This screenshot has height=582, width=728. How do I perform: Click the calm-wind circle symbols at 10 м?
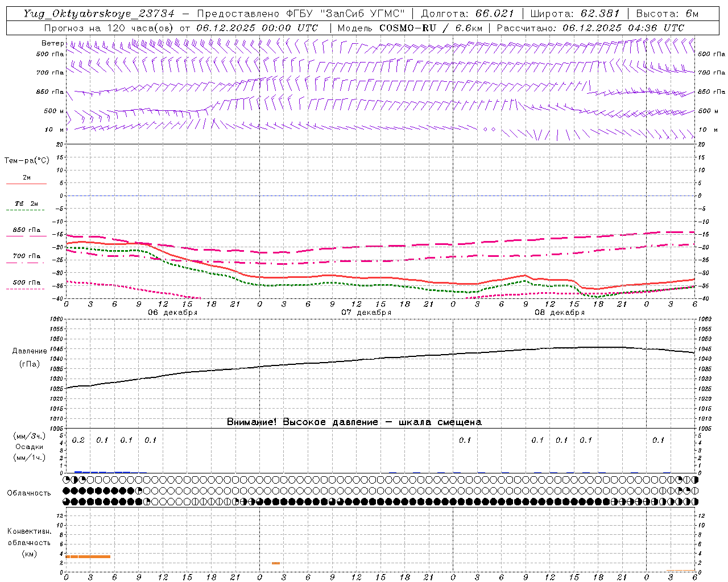point(489,130)
